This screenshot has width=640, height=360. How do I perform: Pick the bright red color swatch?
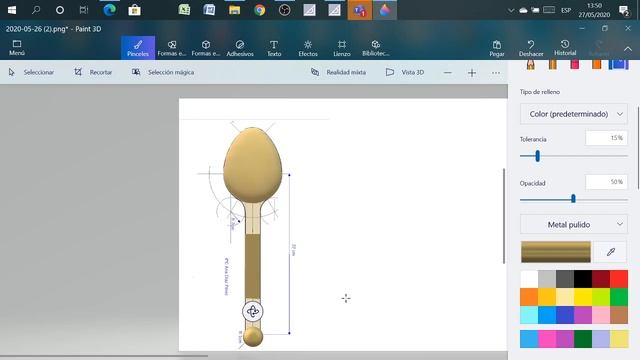[x=619, y=279]
